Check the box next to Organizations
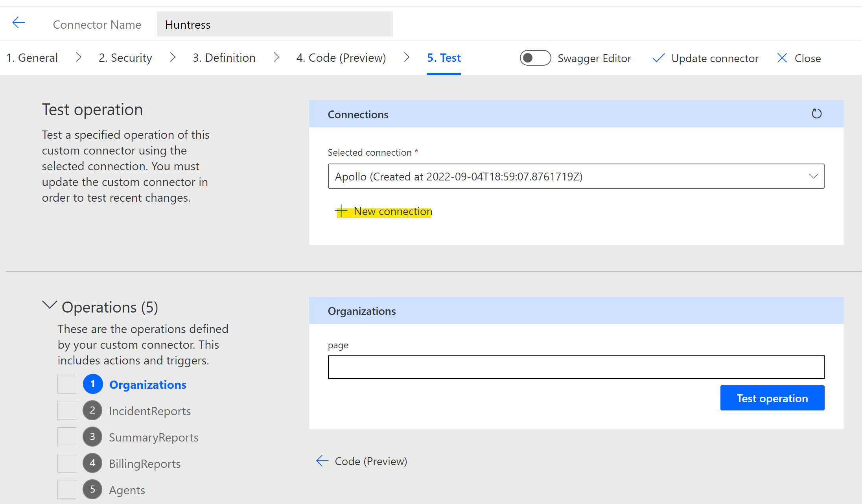This screenshot has height=504, width=862. point(67,384)
